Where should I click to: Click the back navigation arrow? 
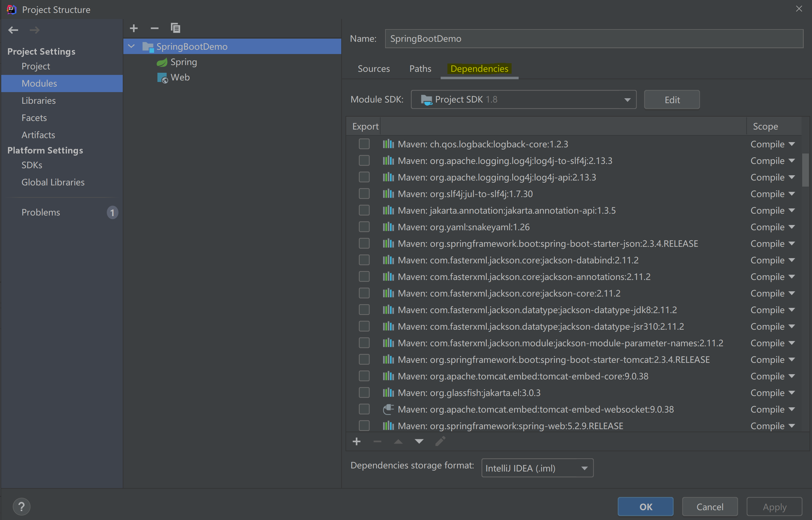[13, 30]
